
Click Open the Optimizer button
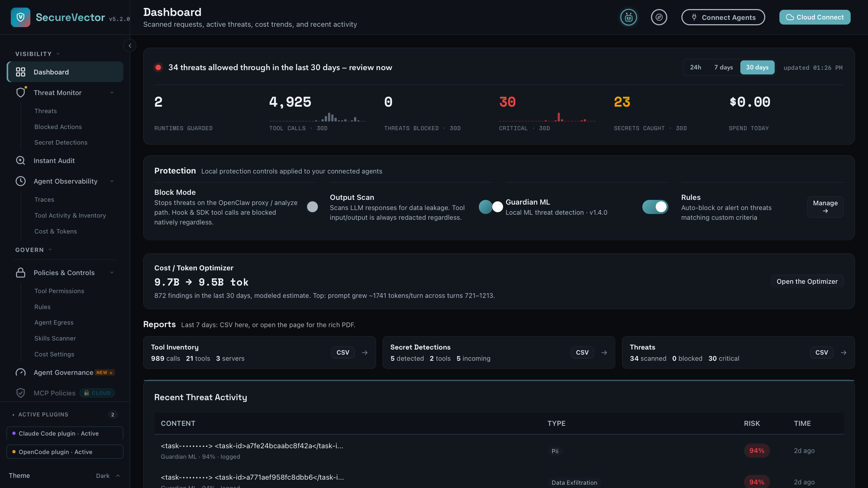(x=807, y=281)
